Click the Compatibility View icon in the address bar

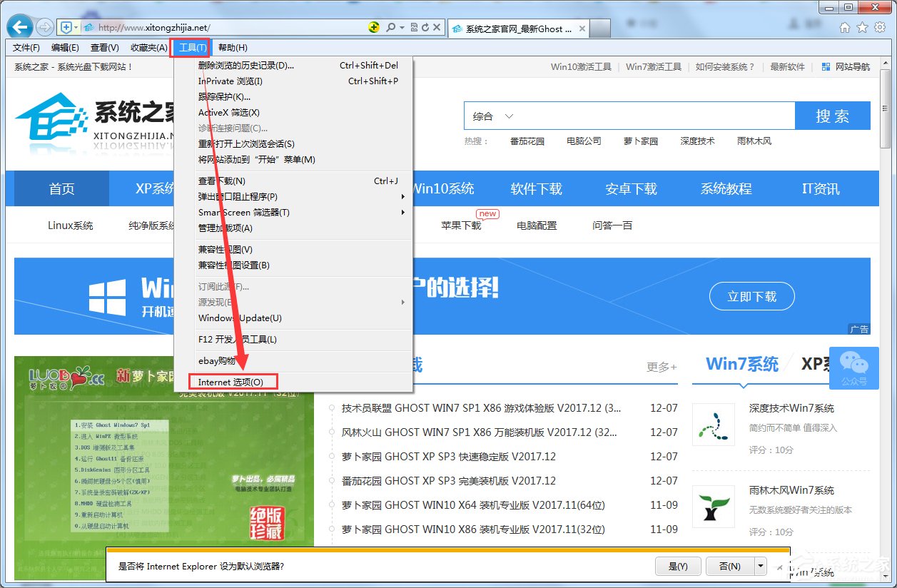[x=412, y=26]
